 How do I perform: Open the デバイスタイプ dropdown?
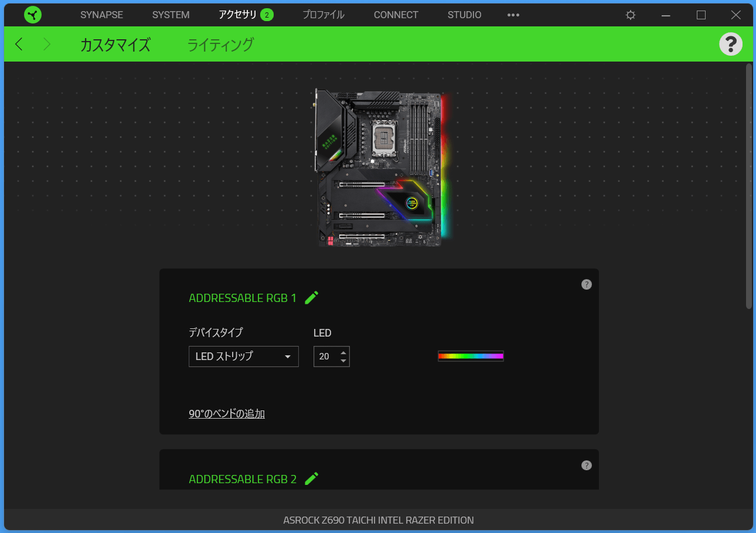tap(244, 357)
